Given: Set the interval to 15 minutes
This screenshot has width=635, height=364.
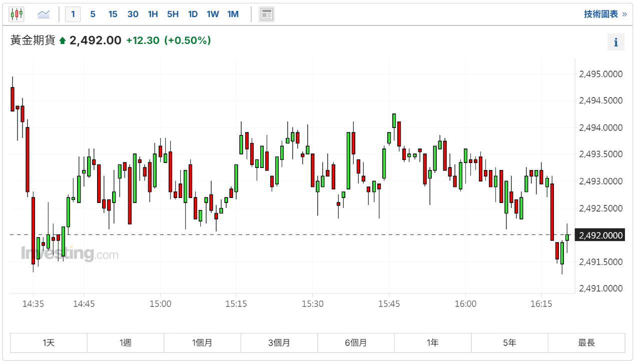Looking at the screenshot, I should [113, 14].
